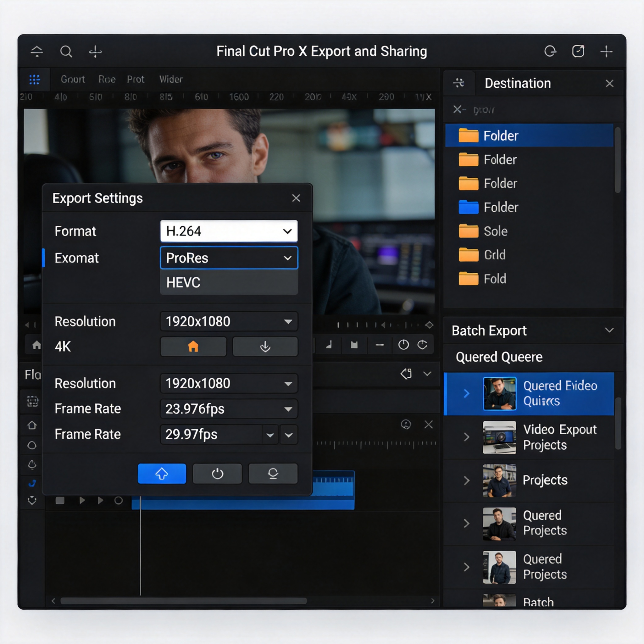Select the highlighted first Folder row

coord(529,135)
